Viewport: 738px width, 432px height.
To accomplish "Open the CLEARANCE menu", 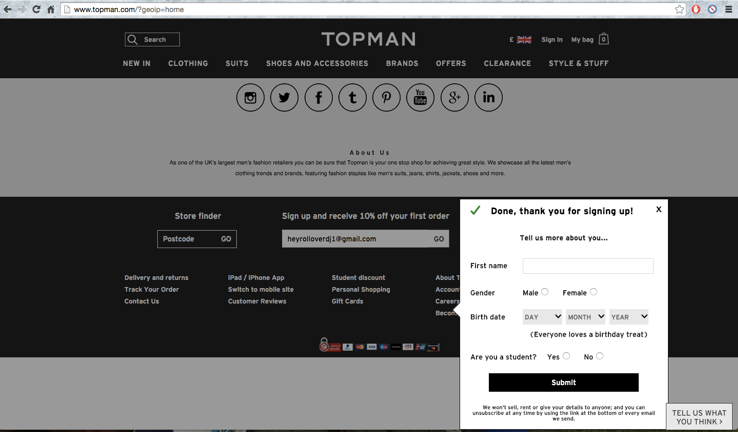I will 507,64.
